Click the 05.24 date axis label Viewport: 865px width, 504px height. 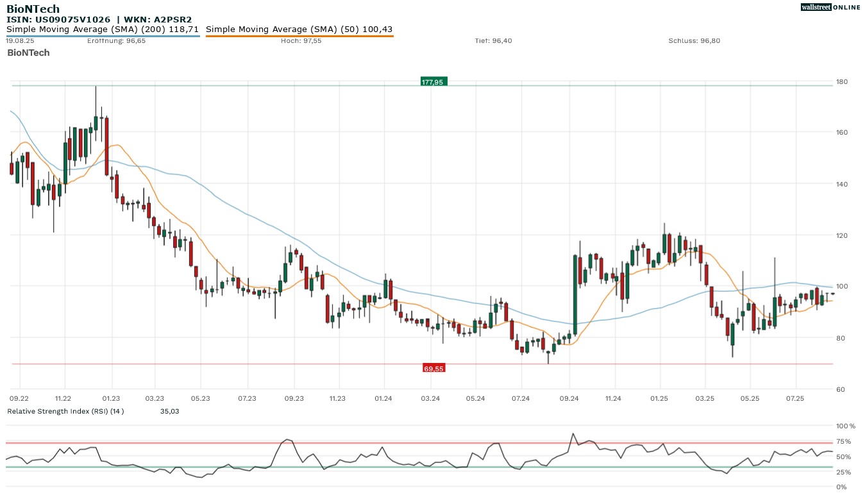(x=476, y=398)
